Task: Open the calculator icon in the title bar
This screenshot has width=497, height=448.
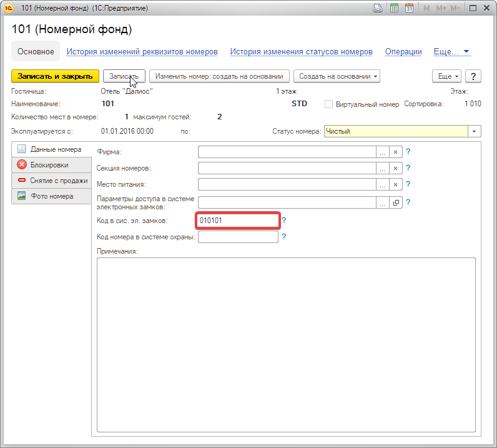Action: pyautogui.click(x=395, y=8)
